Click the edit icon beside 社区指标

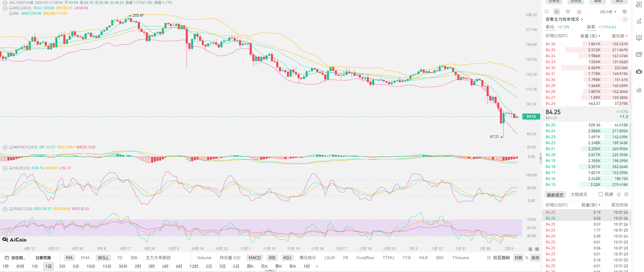pos(489,258)
